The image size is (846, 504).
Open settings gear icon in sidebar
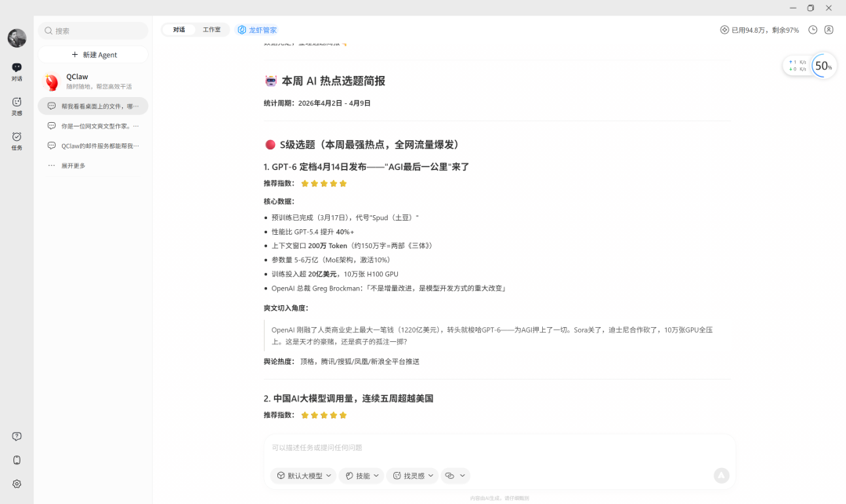[16, 484]
